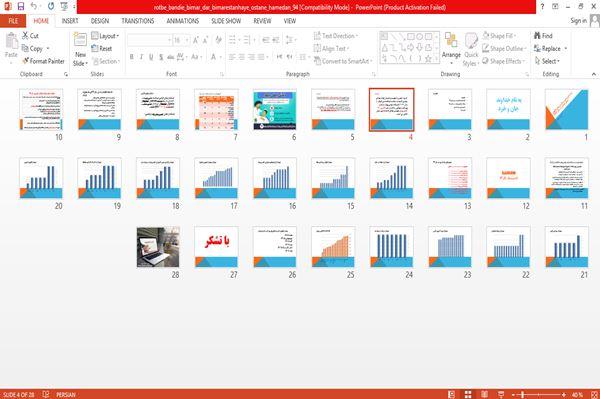Screen dimensions: 600x399
Task: Toggle text Shadow (S) button
Action: (x=161, y=57)
